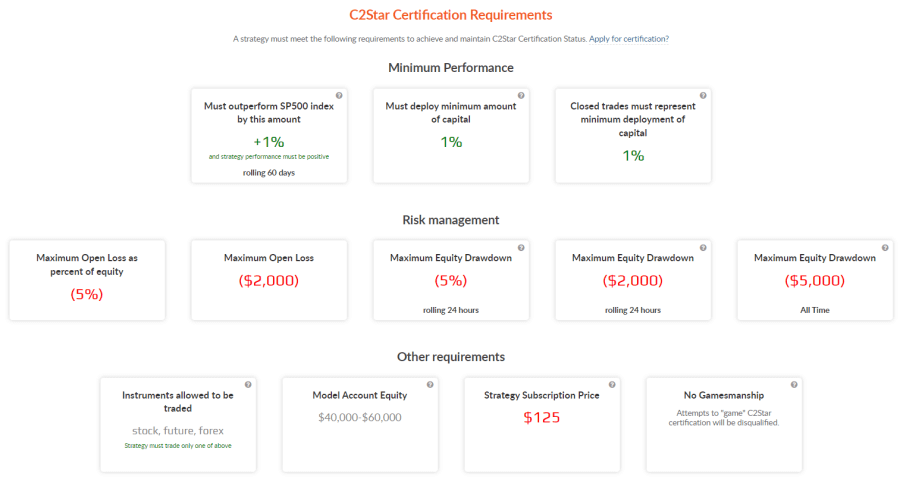The image size is (900, 489).
Task: Click 'Strategy must trade only one of above' note
Action: click(178, 446)
